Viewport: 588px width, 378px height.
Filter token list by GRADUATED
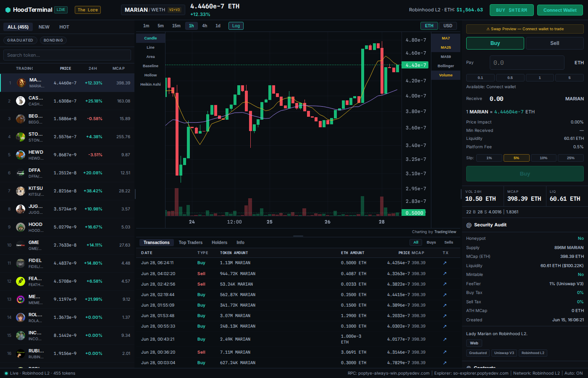click(x=20, y=40)
